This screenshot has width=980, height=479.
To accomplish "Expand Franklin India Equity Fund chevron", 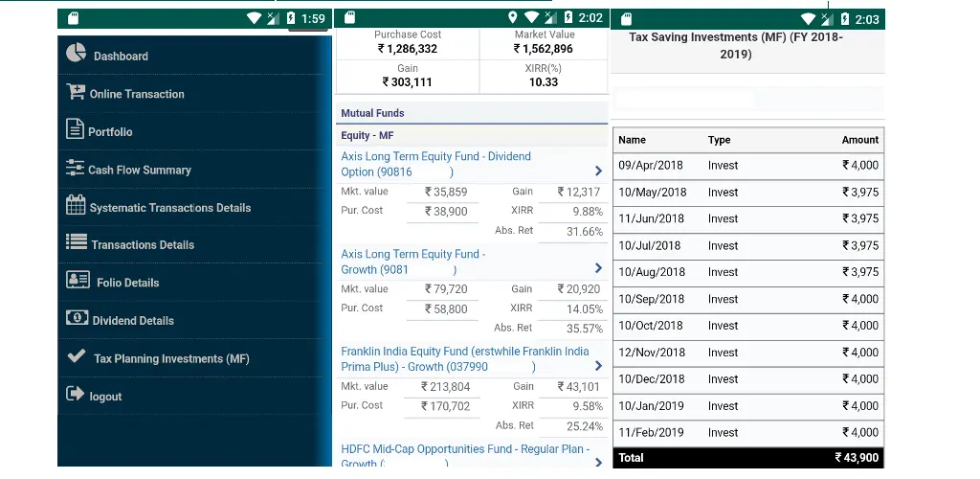I will 598,366.
